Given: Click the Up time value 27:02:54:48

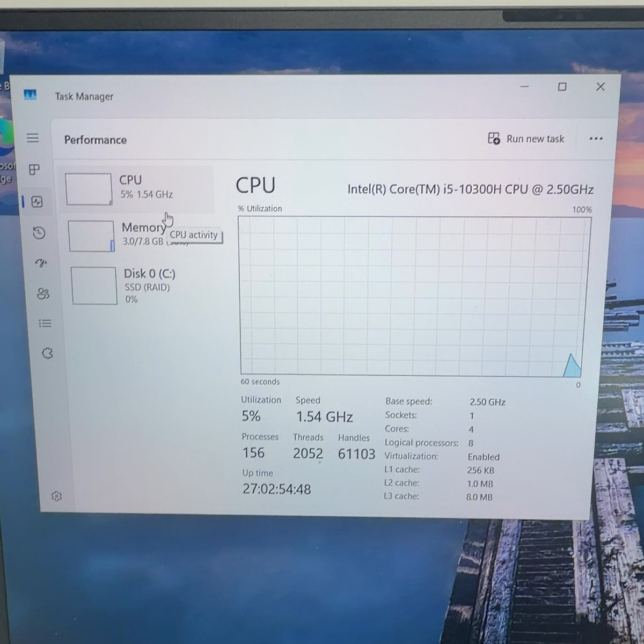Looking at the screenshot, I should (276, 489).
